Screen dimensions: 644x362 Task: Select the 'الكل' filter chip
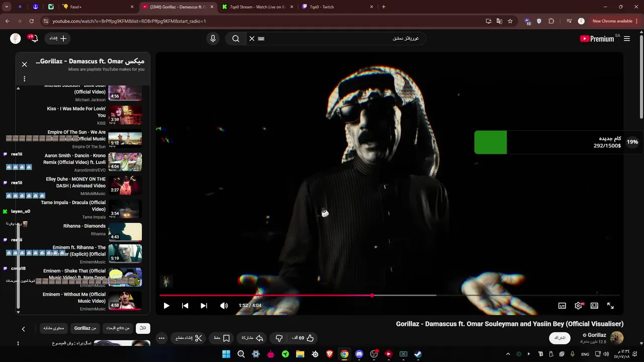point(143,328)
